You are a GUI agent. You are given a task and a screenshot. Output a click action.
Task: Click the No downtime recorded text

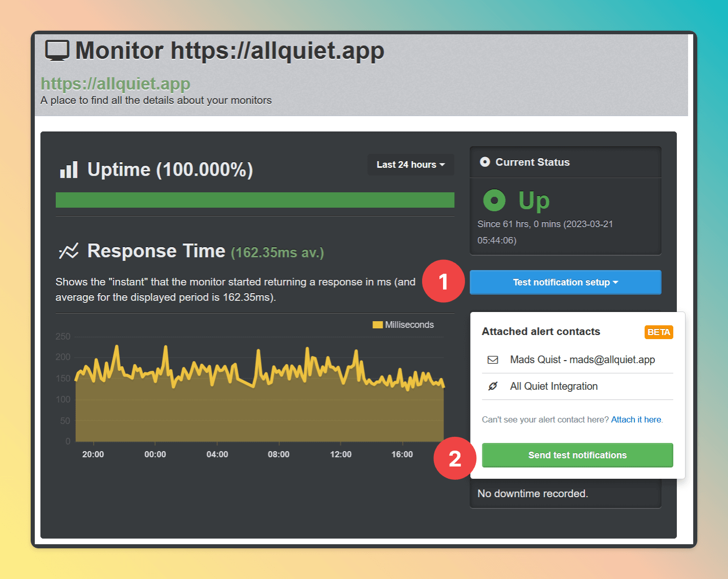tap(533, 494)
